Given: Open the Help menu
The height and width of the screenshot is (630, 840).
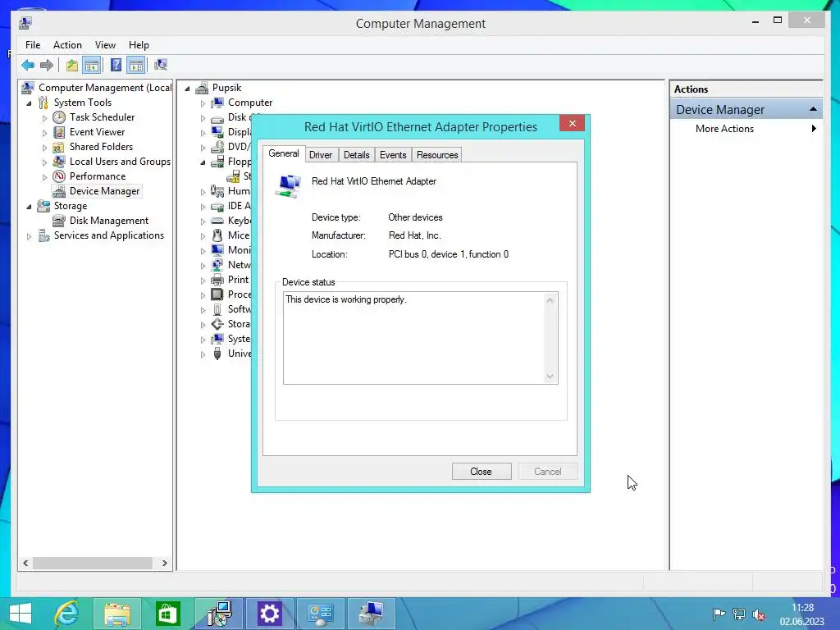Looking at the screenshot, I should (x=139, y=45).
